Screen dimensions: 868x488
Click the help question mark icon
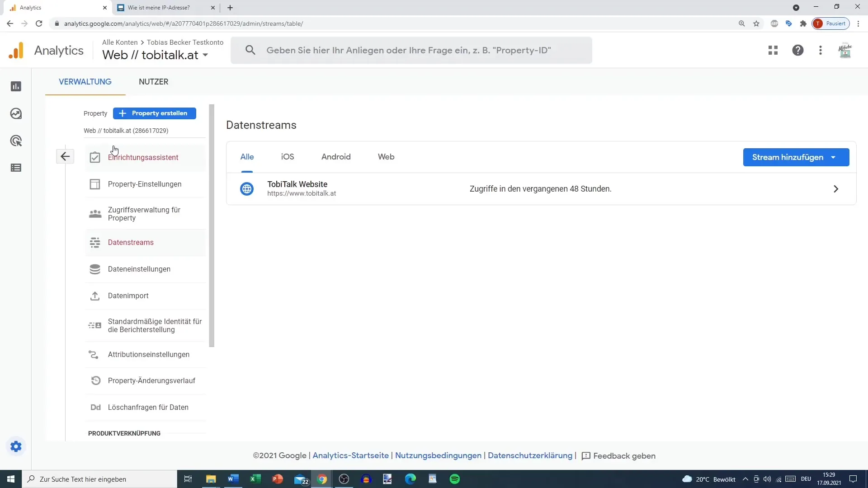797,50
